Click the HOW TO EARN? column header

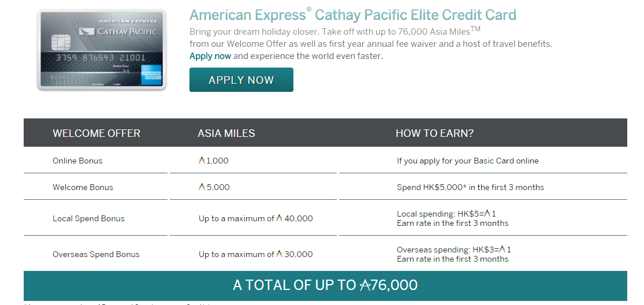(434, 133)
